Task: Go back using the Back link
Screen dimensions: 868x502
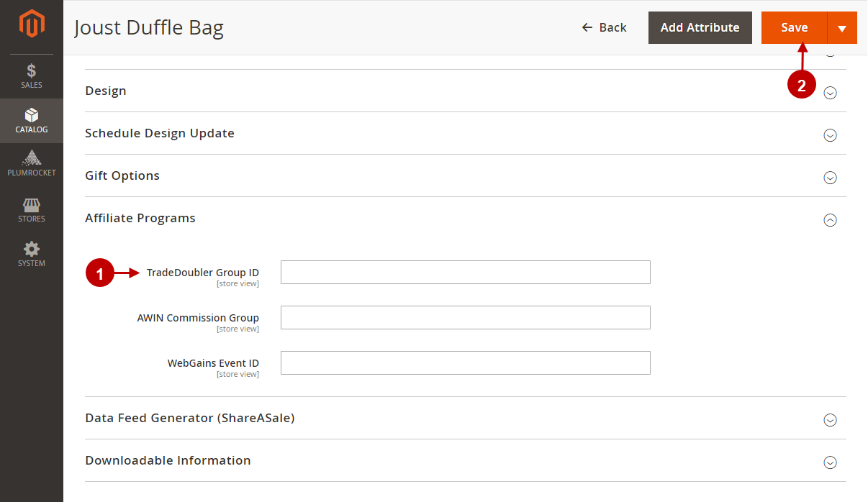Action: point(605,27)
